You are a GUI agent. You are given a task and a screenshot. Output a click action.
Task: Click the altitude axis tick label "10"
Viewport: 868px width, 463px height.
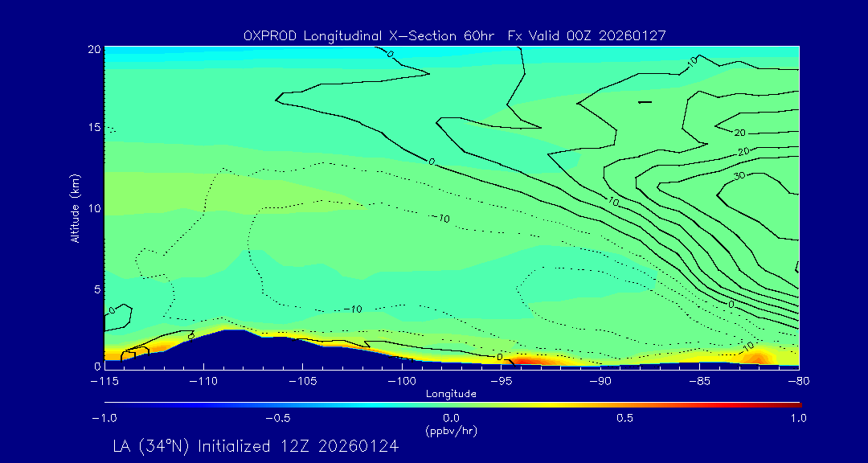94,207
